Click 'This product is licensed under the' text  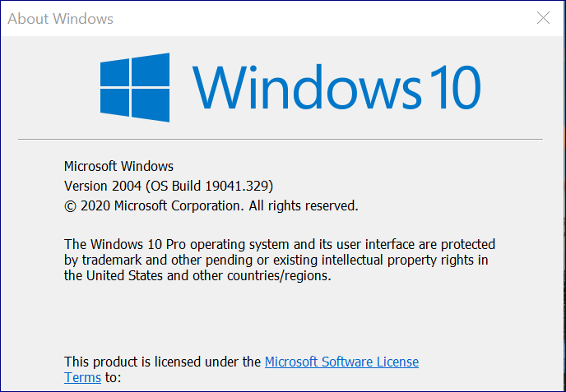162,362
